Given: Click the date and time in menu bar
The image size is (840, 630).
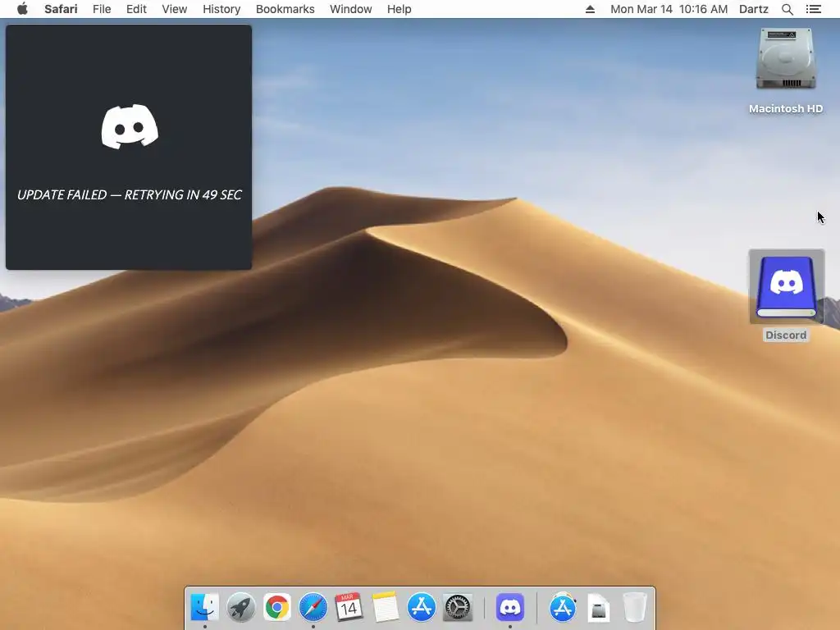Looking at the screenshot, I should (x=669, y=9).
